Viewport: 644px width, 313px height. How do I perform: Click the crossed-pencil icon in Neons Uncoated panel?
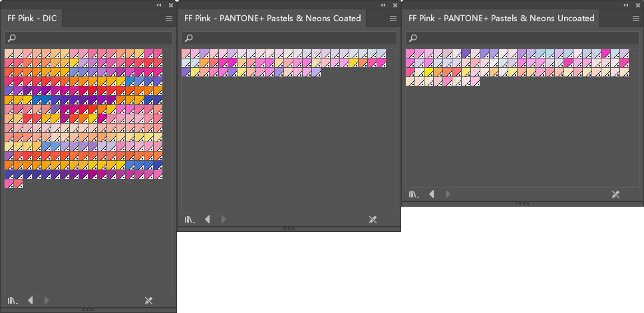pyautogui.click(x=615, y=194)
